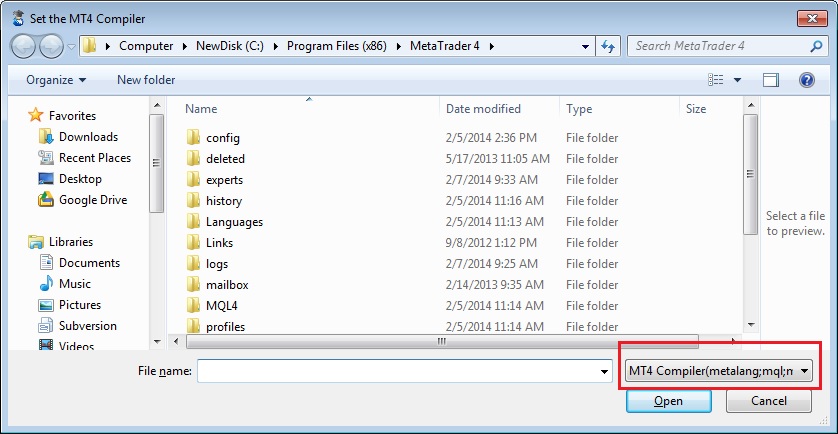This screenshot has width=838, height=434.
Task: Select Program Files (x86) in address path
Action: coord(337,46)
